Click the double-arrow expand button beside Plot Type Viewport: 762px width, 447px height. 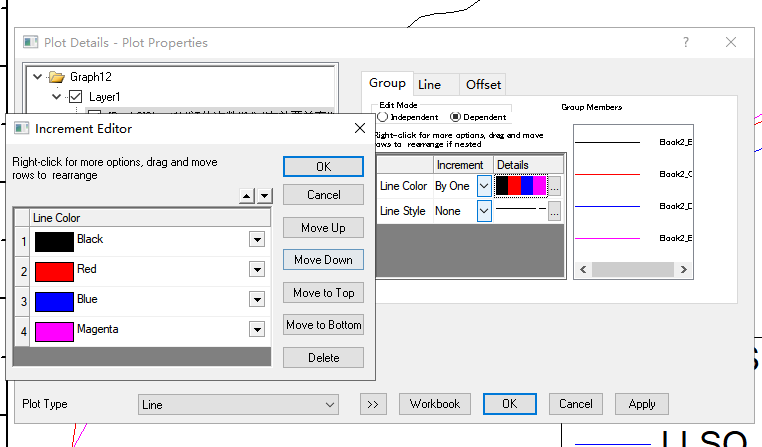373,404
